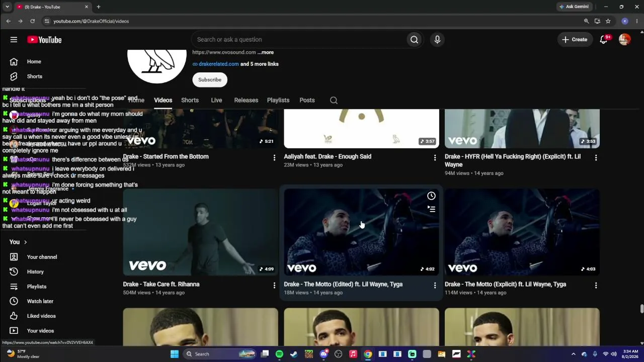Open options for The Motto (Edited) video

(x=435, y=286)
